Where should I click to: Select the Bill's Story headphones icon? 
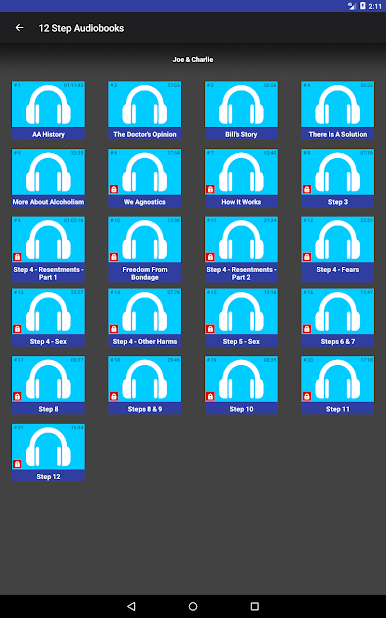241,104
